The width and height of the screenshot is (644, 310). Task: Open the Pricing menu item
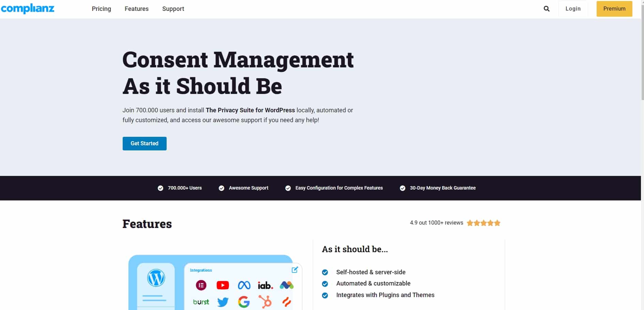pyautogui.click(x=102, y=9)
